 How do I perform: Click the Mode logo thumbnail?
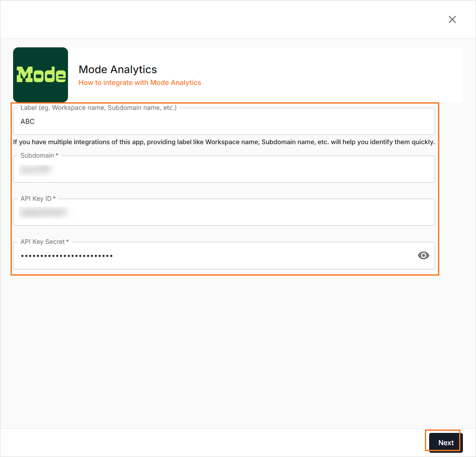click(41, 75)
